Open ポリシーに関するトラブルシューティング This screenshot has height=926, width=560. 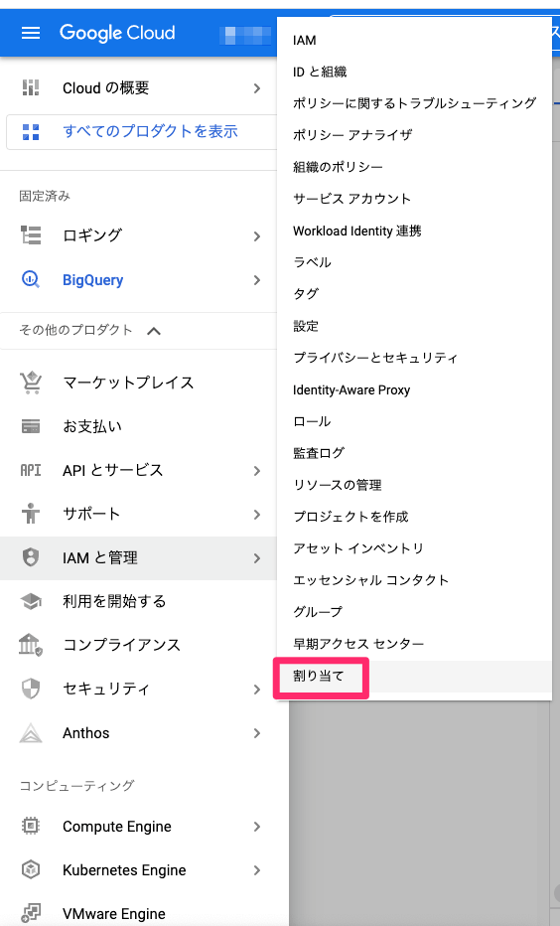[x=414, y=103]
